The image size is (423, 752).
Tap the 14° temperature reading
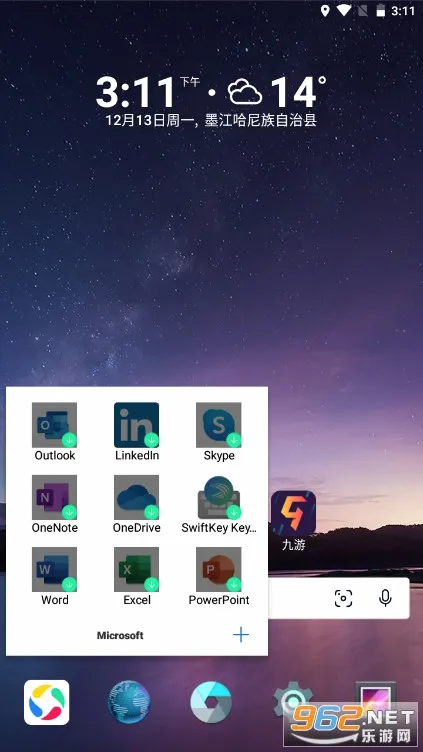point(297,91)
